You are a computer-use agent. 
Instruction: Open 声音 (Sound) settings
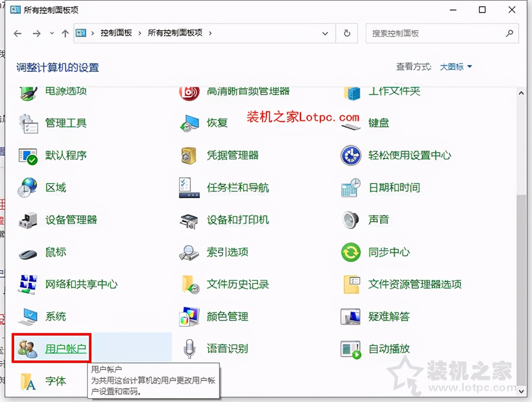click(379, 220)
